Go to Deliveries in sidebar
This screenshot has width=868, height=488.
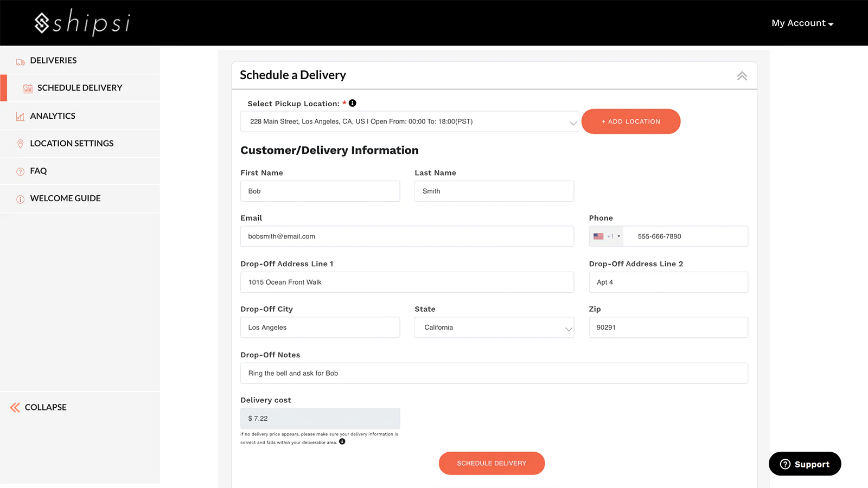click(80, 60)
